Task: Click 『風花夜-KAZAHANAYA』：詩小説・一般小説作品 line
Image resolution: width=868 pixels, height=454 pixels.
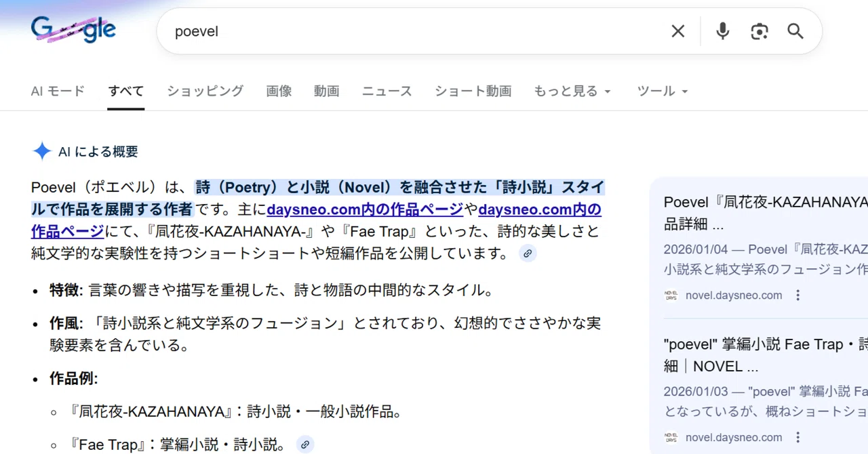Action: [235, 411]
